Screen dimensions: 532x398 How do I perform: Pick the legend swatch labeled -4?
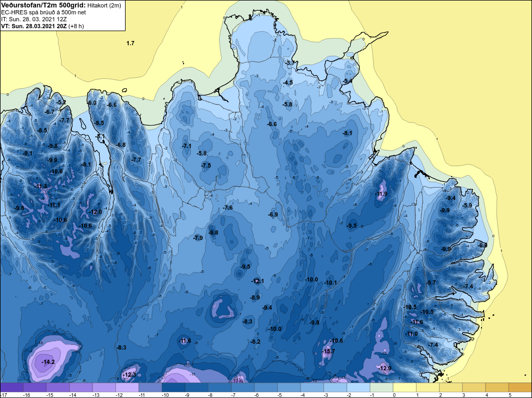pyautogui.click(x=312, y=387)
